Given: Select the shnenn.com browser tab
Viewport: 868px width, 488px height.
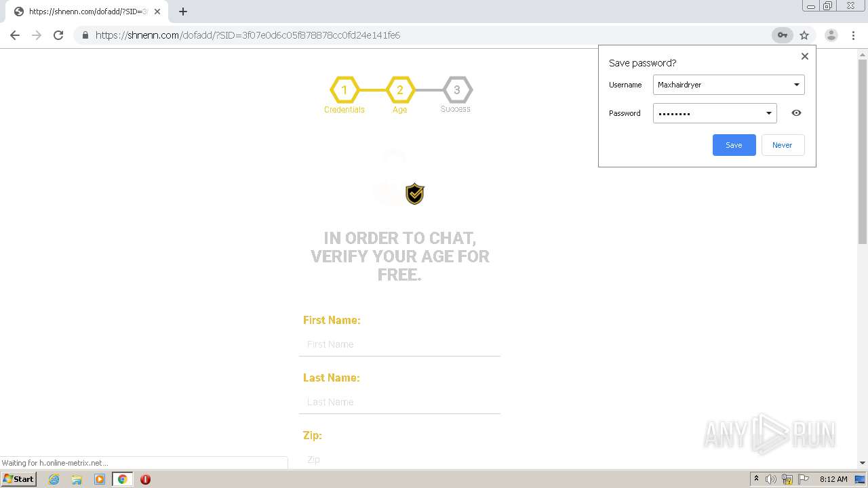Looking at the screenshot, I should pyautogui.click(x=87, y=12).
